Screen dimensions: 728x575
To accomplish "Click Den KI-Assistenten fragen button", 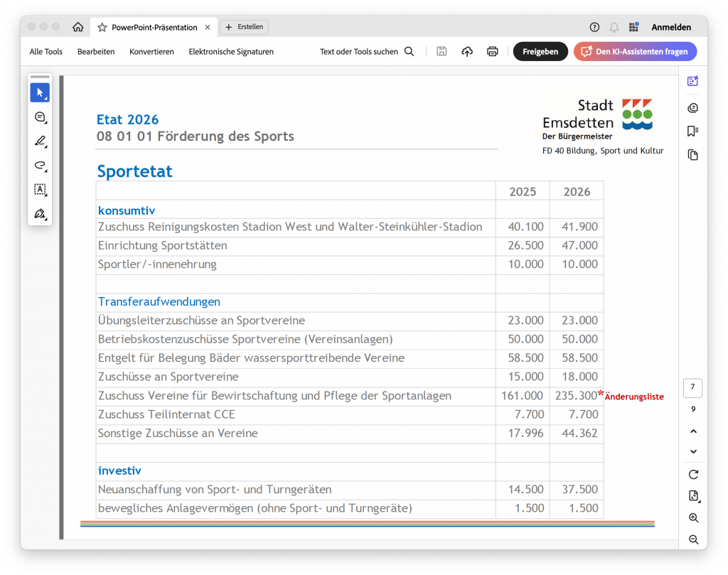I will pos(635,51).
